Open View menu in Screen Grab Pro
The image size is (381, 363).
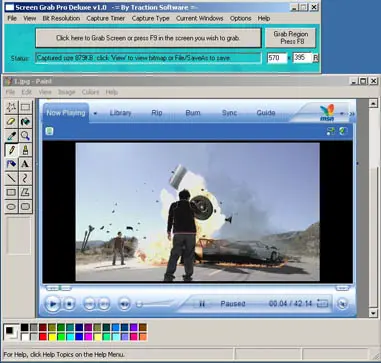(30, 18)
